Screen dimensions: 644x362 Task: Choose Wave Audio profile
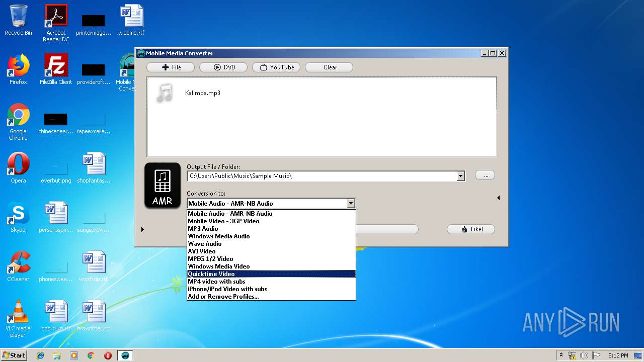[x=271, y=244]
